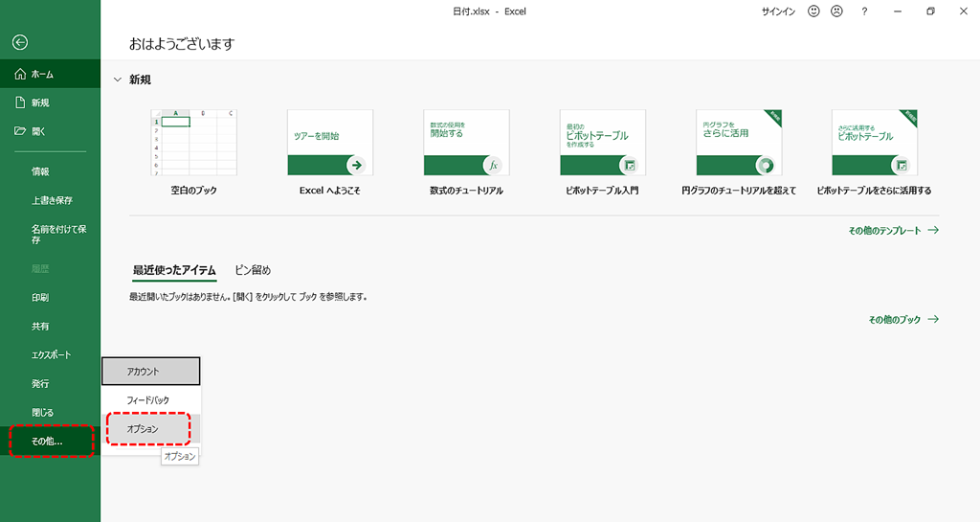
Task: Open the 空白のブック template thumbnail
Action: click(193, 143)
